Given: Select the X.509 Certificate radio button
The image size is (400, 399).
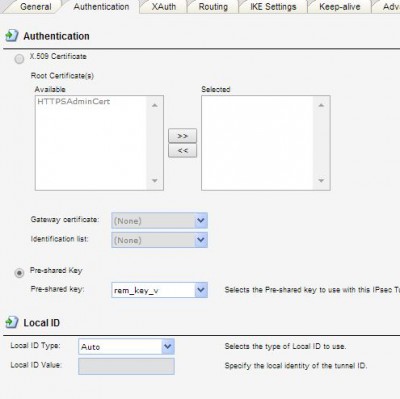Looking at the screenshot, I should coord(19,59).
